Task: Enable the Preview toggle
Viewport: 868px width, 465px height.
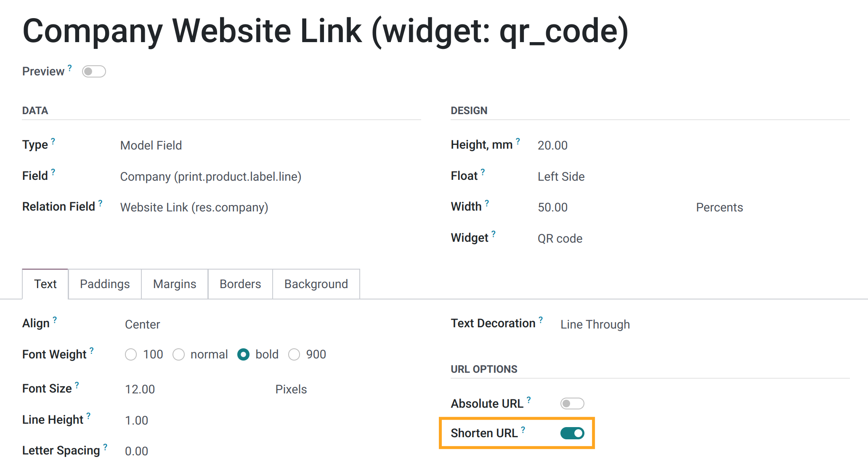Action: click(x=94, y=72)
